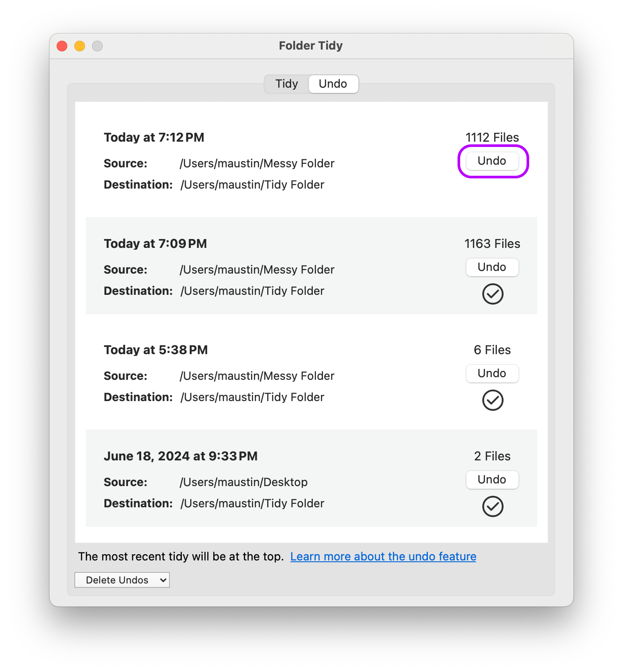Click the '2 Files' count
This screenshot has width=623, height=672.
[x=492, y=456]
